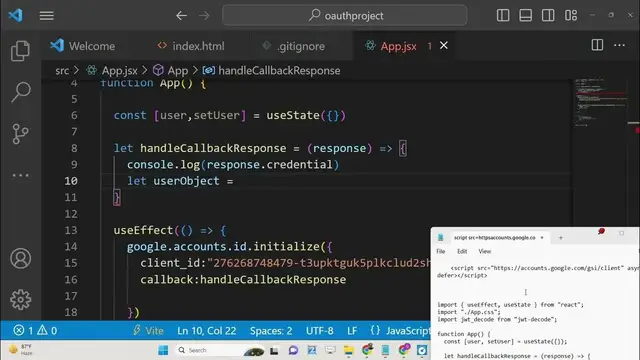This screenshot has width=640, height=360.
Task: Open the Accounts menu icon
Action: (20, 258)
